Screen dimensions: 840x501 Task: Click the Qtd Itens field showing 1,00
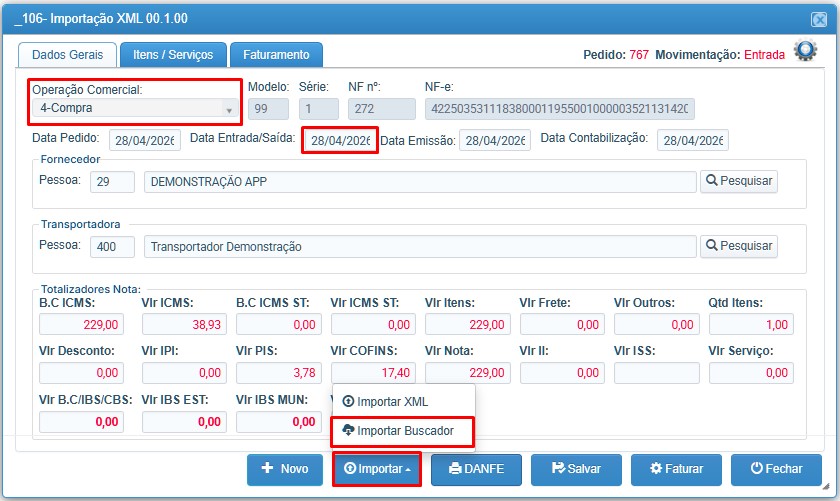click(752, 324)
